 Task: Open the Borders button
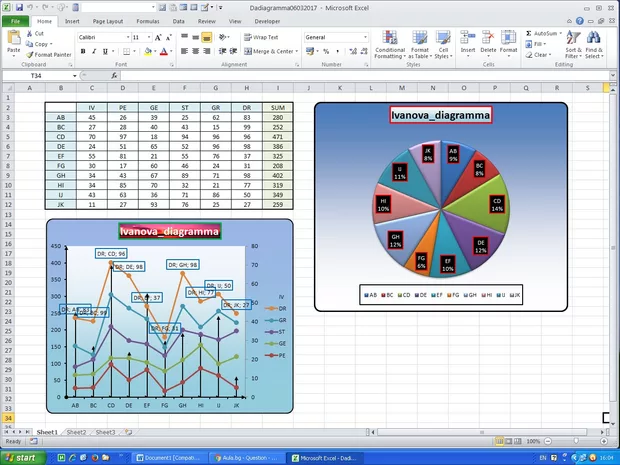tap(126, 51)
